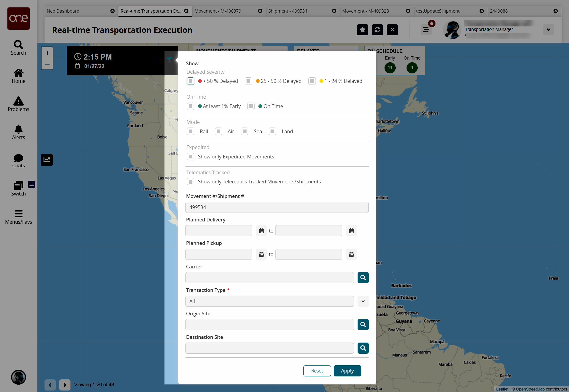Open the Carrier search lookup icon
Image resolution: width=569 pixels, height=392 pixels.
(x=363, y=278)
